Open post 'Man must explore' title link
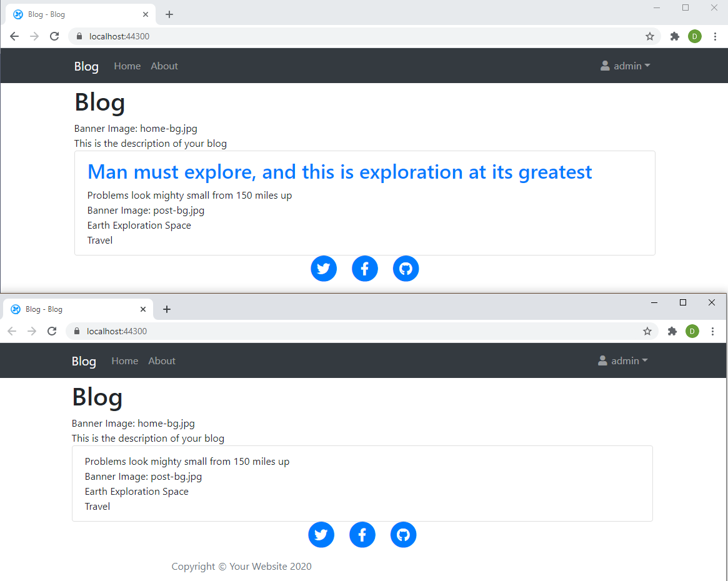The width and height of the screenshot is (728, 581). point(339,172)
